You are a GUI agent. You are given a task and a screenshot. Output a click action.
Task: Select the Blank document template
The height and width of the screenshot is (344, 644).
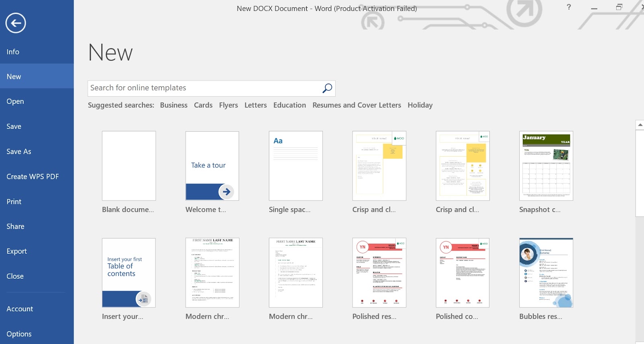pyautogui.click(x=129, y=166)
